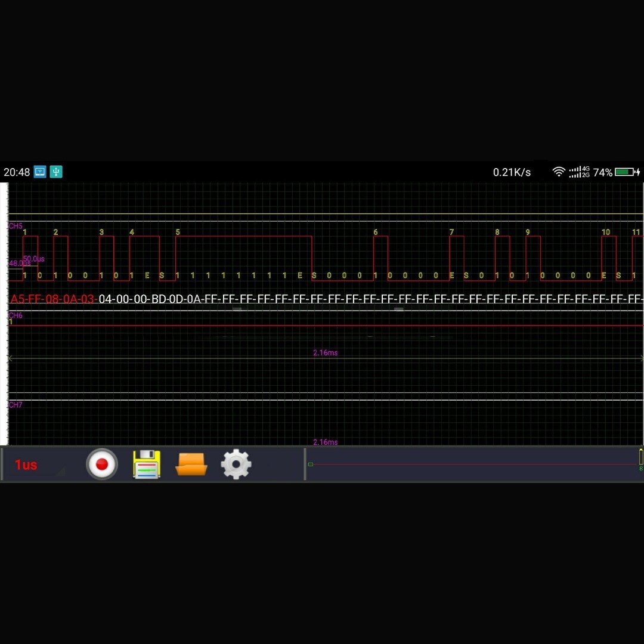Viewport: 644px width, 644px height.
Task: Click pulse marker number 6 on CH5
Action: pyautogui.click(x=374, y=231)
